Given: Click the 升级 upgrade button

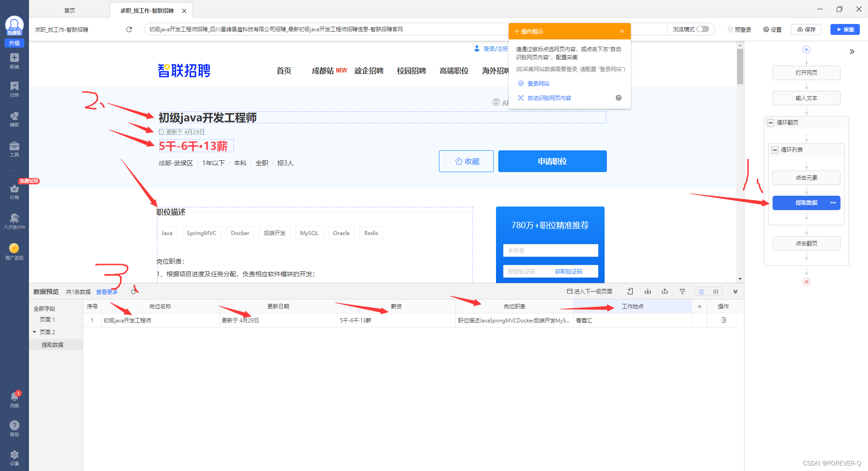Looking at the screenshot, I should tap(14, 43).
